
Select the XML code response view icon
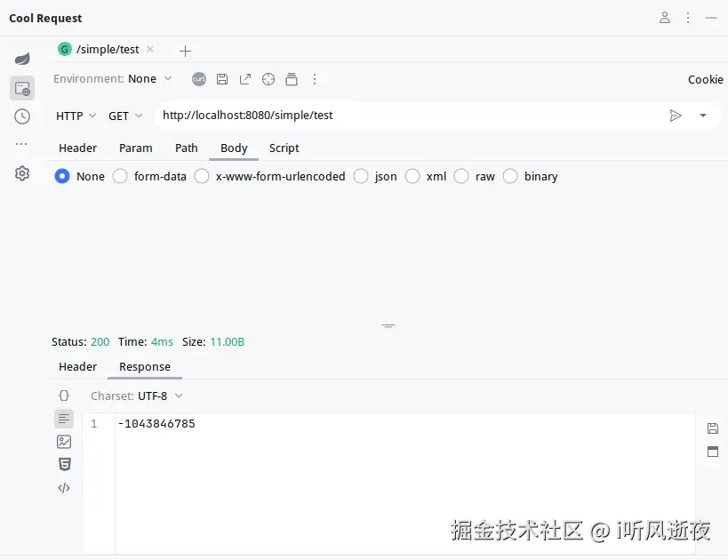64,488
